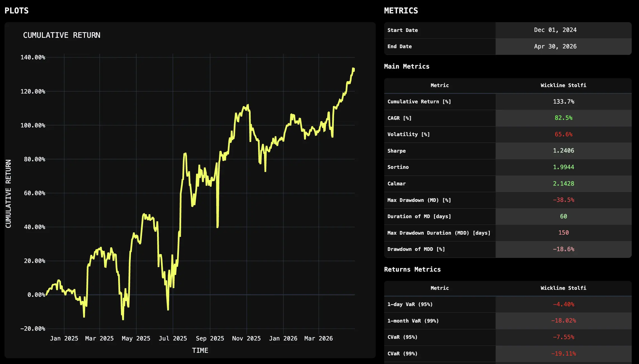Select the -19.11% CVaR value
639x364 pixels.
pyautogui.click(x=563, y=354)
